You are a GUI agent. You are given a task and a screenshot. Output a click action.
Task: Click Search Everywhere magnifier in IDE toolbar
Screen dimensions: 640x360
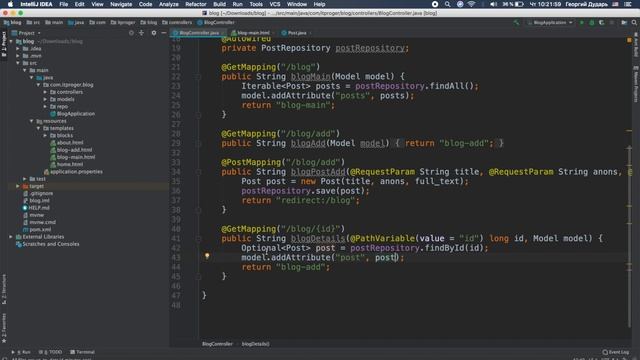coord(634,22)
